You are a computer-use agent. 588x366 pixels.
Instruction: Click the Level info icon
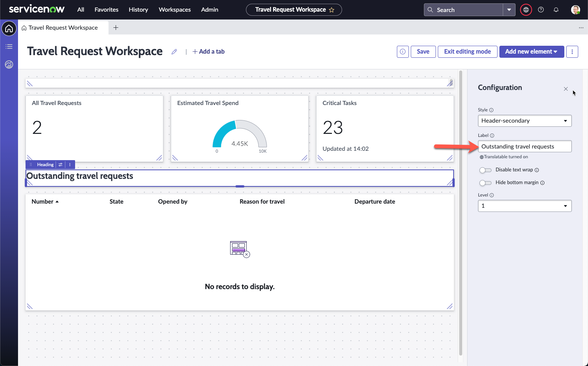(492, 195)
